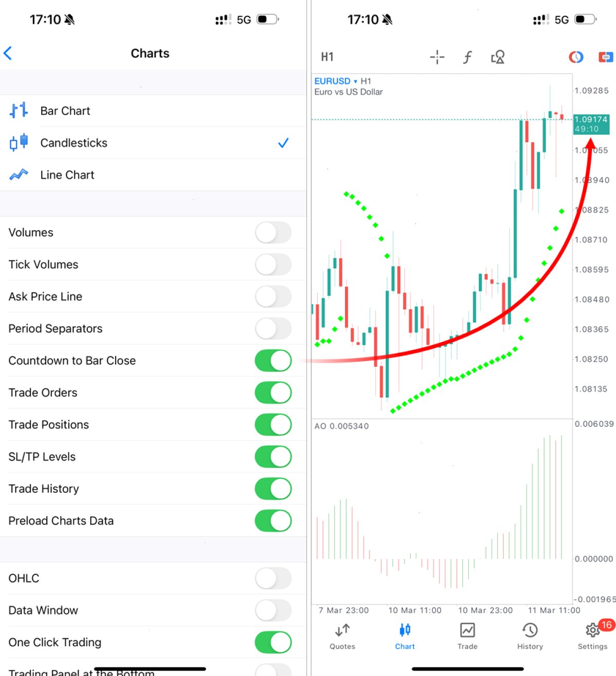
Task: Switch to the Quotes tab
Action: point(342,636)
